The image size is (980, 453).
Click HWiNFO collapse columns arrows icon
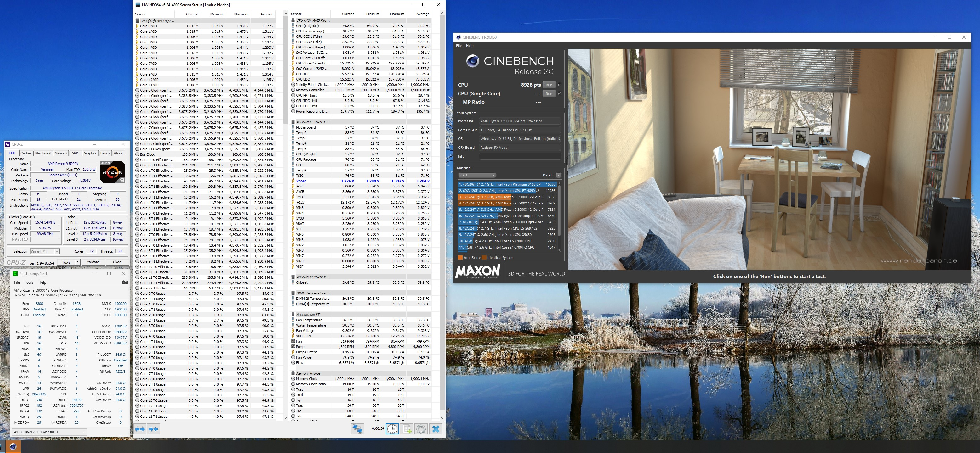click(153, 429)
